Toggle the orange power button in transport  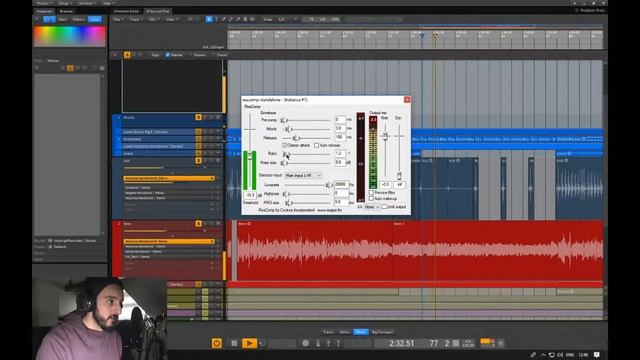(216, 343)
